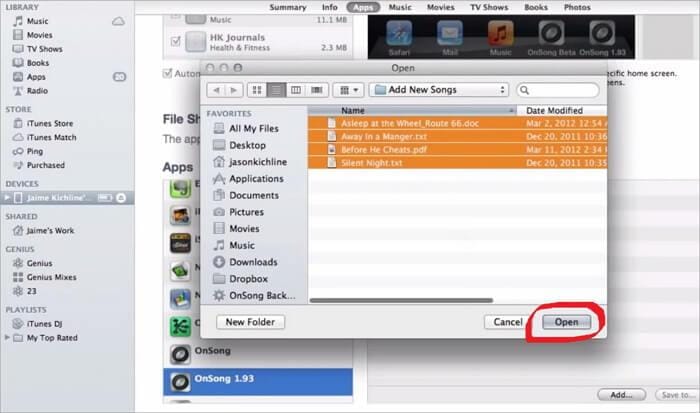Open Jaime's Work shared library
This screenshot has height=413, width=700.
[x=50, y=230]
